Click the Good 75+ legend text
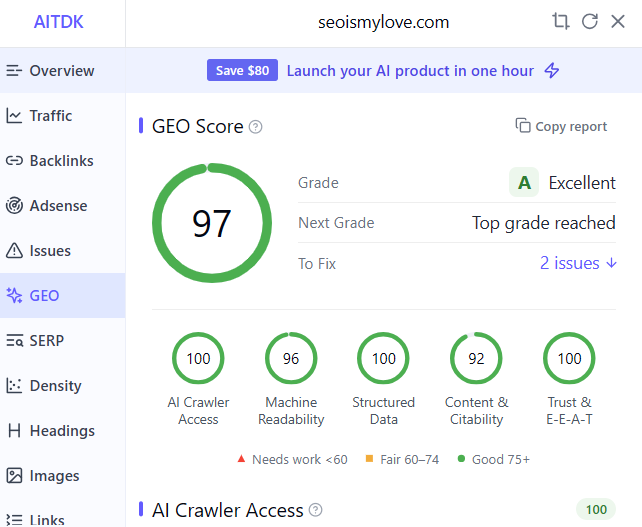Viewport: 642px width, 527px height. click(501, 459)
